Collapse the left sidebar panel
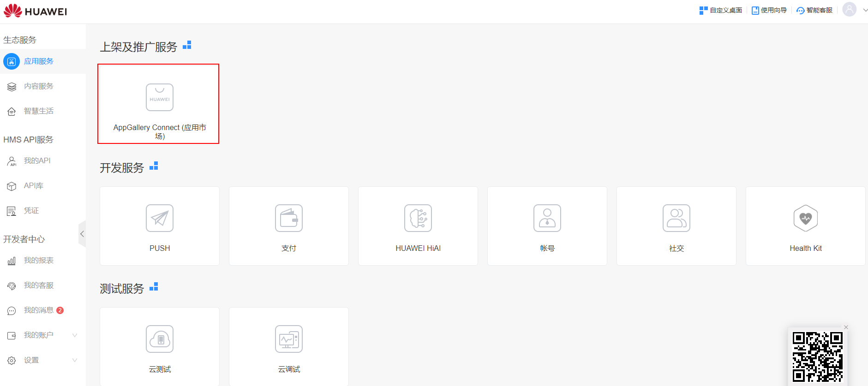The width and height of the screenshot is (868, 386). click(x=82, y=234)
